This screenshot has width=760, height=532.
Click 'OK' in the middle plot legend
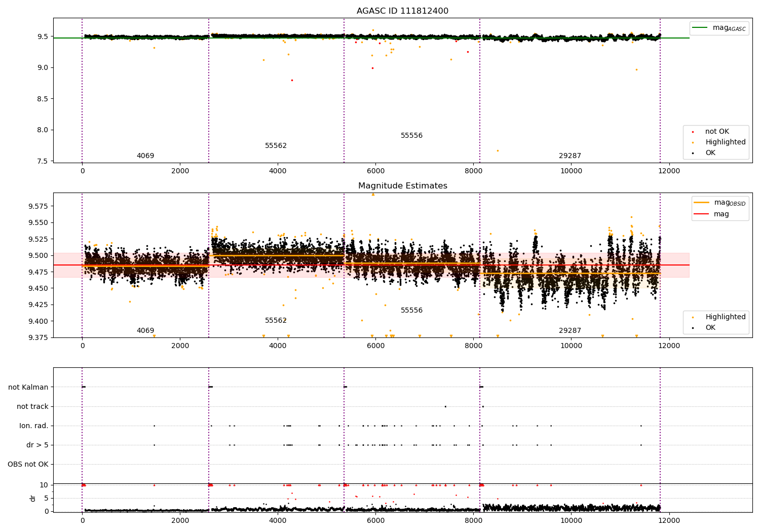coord(710,328)
